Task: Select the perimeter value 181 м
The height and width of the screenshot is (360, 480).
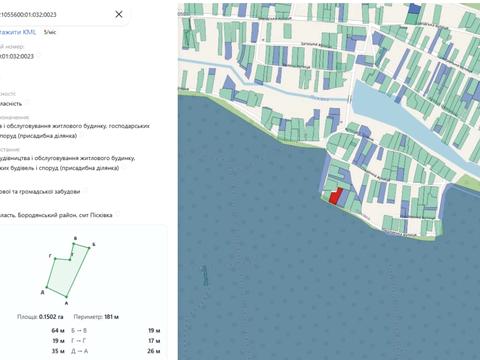Action: pos(111,317)
